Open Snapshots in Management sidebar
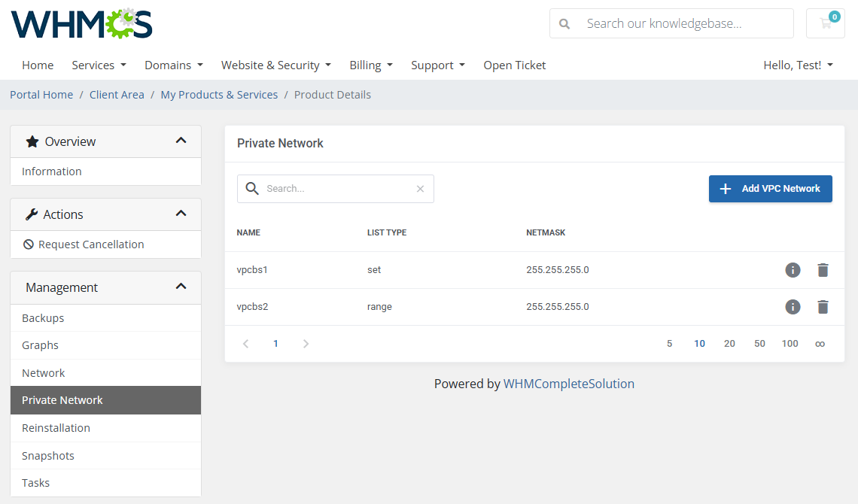Screen dimensions: 858x504 point(48,456)
